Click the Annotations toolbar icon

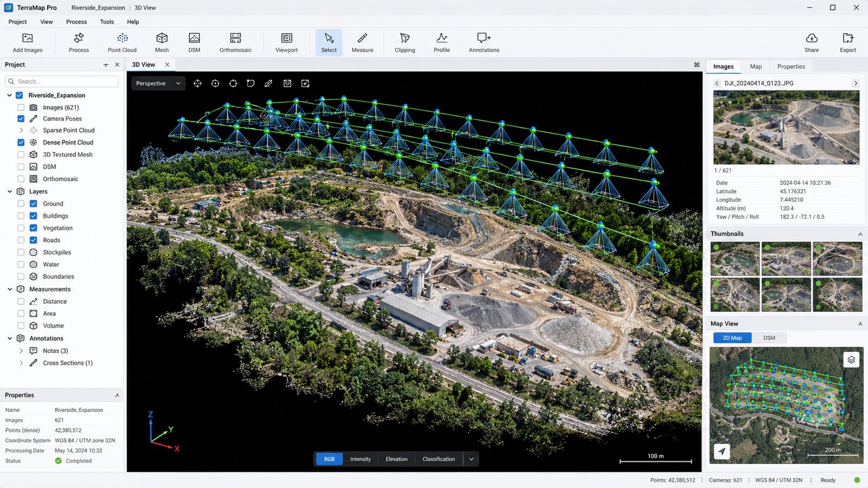[484, 38]
